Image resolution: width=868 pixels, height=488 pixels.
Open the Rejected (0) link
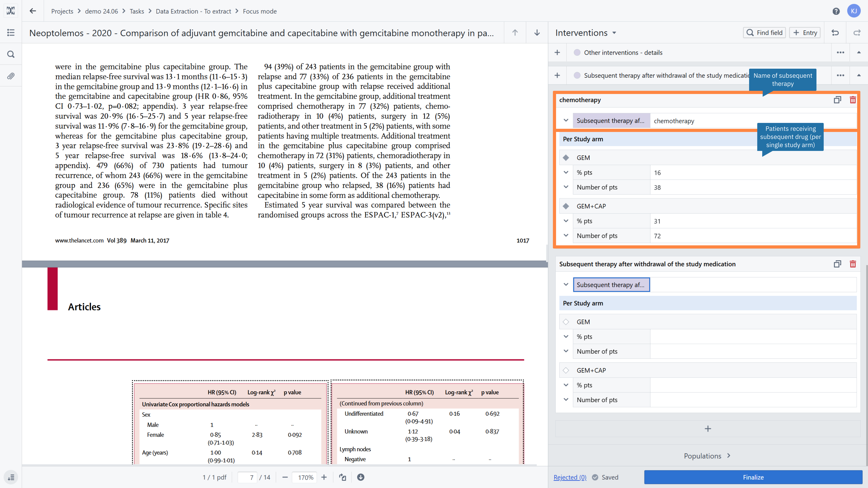tap(570, 477)
